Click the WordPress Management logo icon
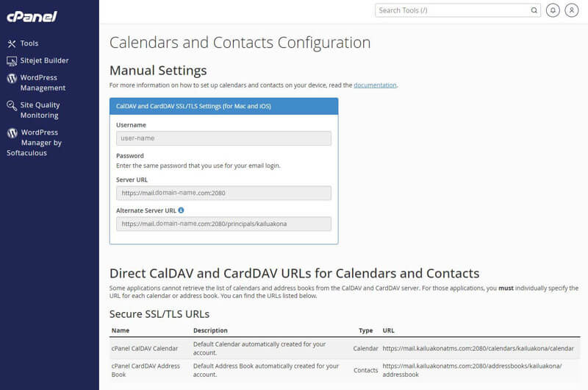 click(12, 78)
